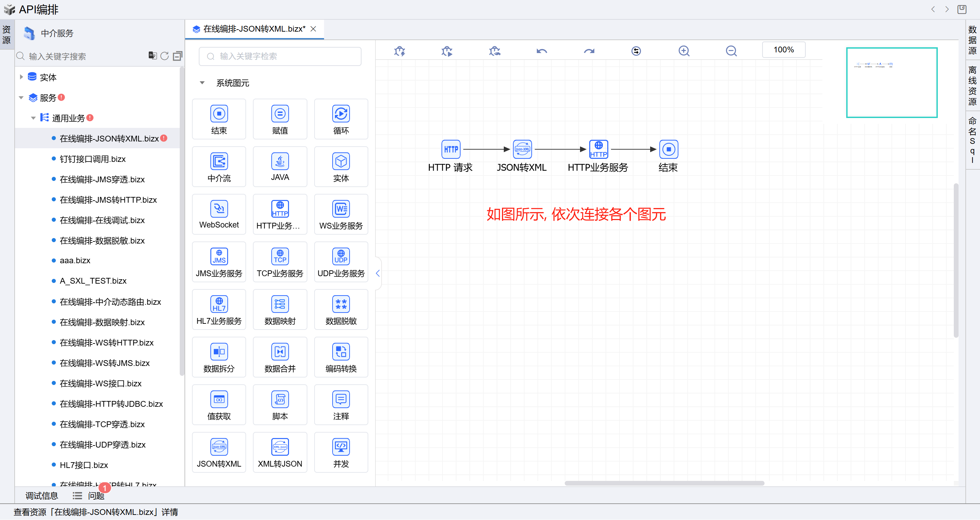Click the undo arrow in toolbar

541,51
